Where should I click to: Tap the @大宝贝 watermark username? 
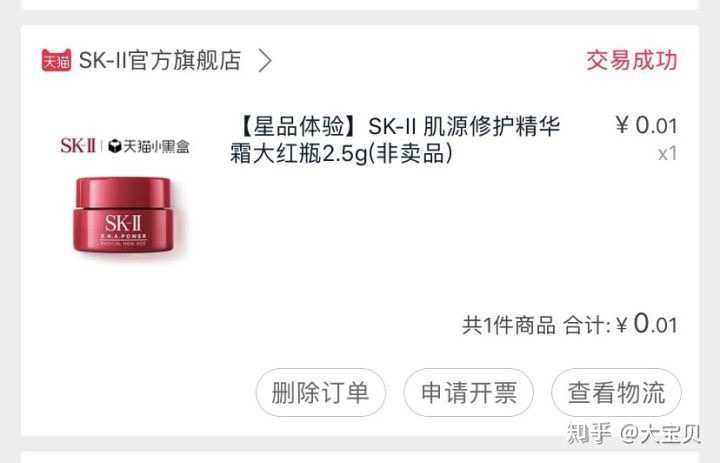click(661, 434)
